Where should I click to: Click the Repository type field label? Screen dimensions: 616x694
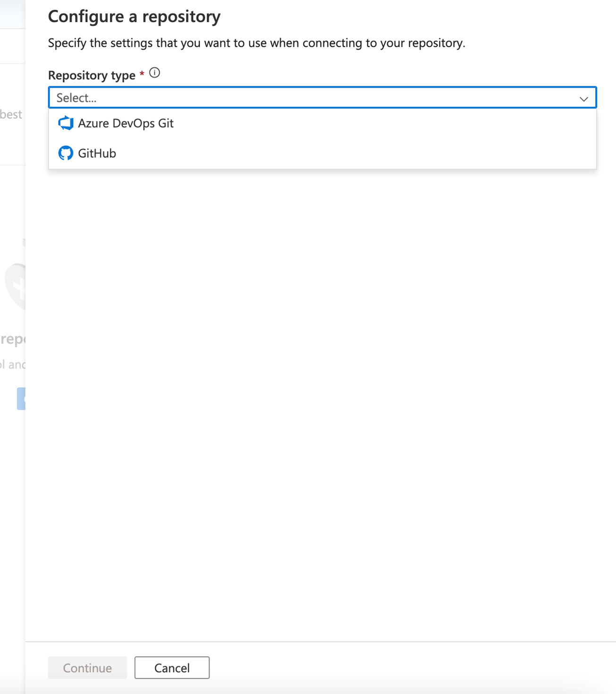tap(92, 75)
